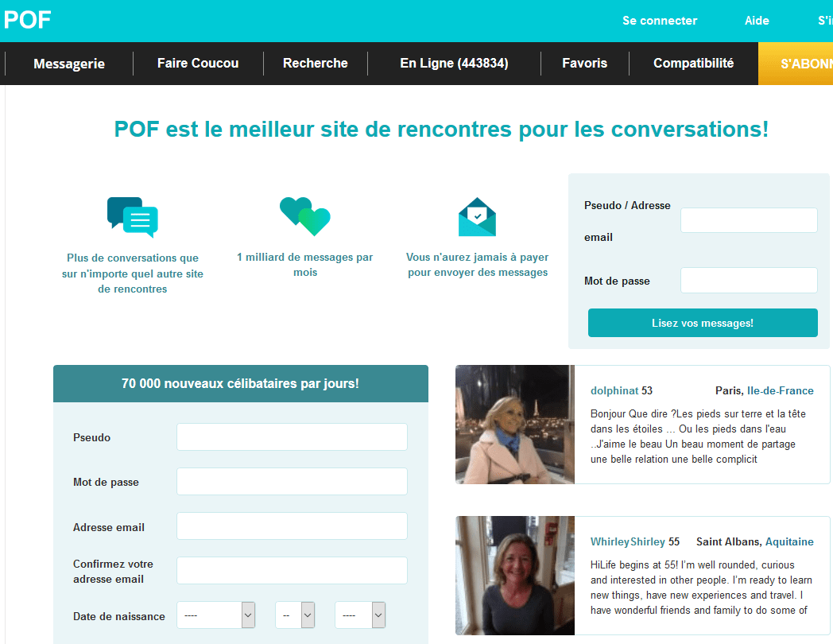Click the "POF est le meilleur site" headline

441,129
